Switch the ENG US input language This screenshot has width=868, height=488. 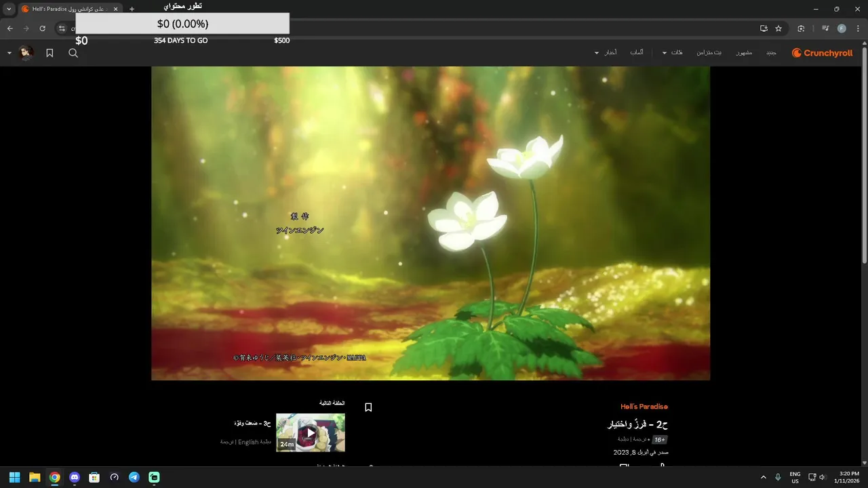[x=795, y=477]
